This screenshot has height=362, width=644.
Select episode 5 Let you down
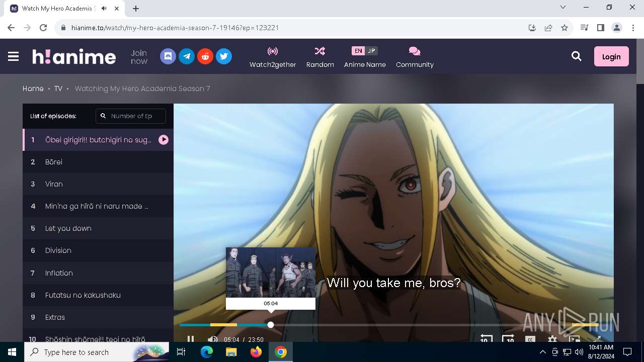pyautogui.click(x=98, y=228)
